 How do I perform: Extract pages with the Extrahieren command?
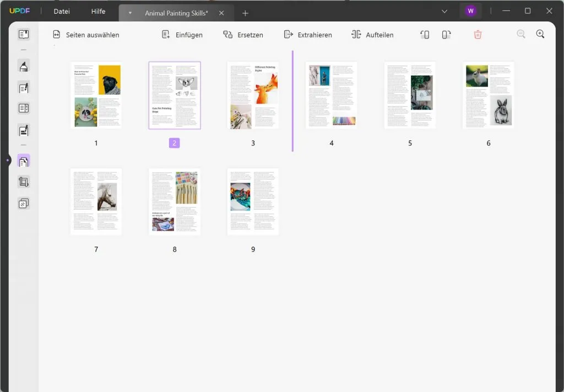[310, 34]
